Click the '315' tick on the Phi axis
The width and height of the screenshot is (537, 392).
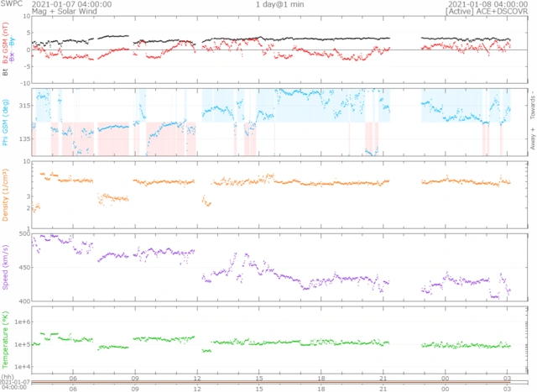click(24, 105)
